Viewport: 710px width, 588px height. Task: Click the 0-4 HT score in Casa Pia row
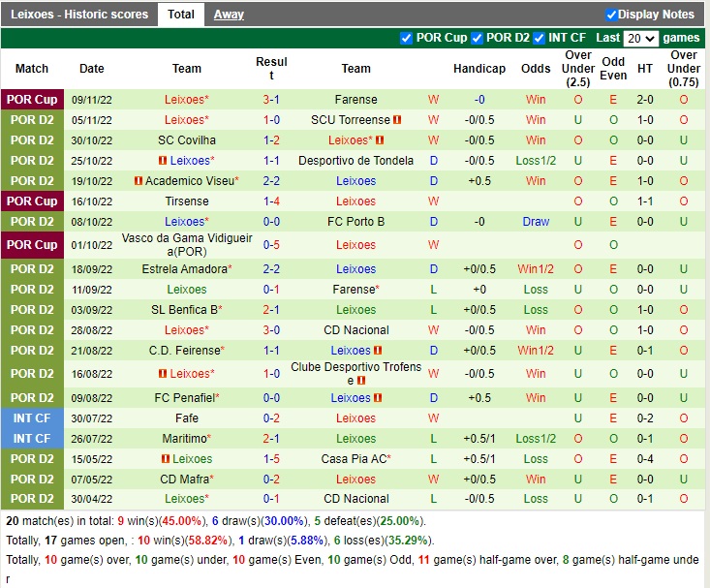[x=645, y=459]
